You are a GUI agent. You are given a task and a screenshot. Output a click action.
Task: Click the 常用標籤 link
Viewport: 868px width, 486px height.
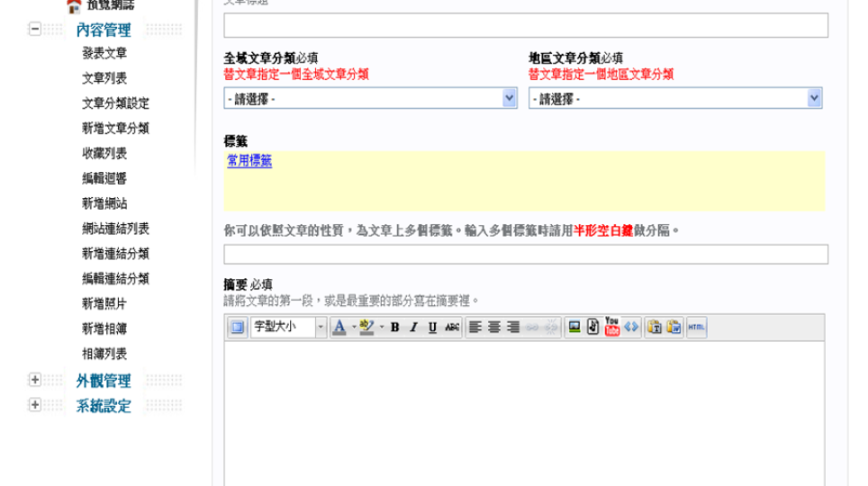click(249, 161)
